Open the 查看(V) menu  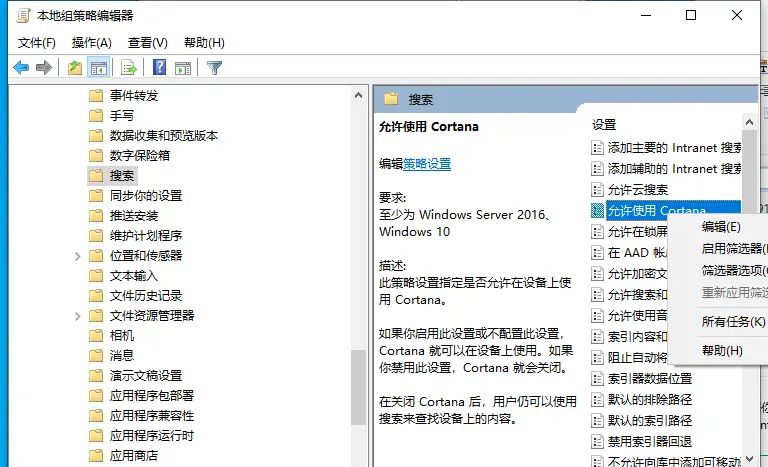[147, 43]
